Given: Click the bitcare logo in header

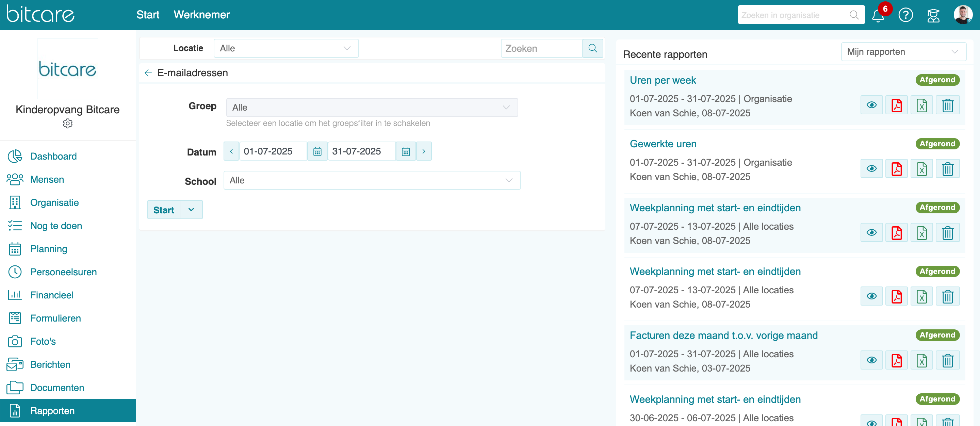Looking at the screenshot, I should click(40, 14).
